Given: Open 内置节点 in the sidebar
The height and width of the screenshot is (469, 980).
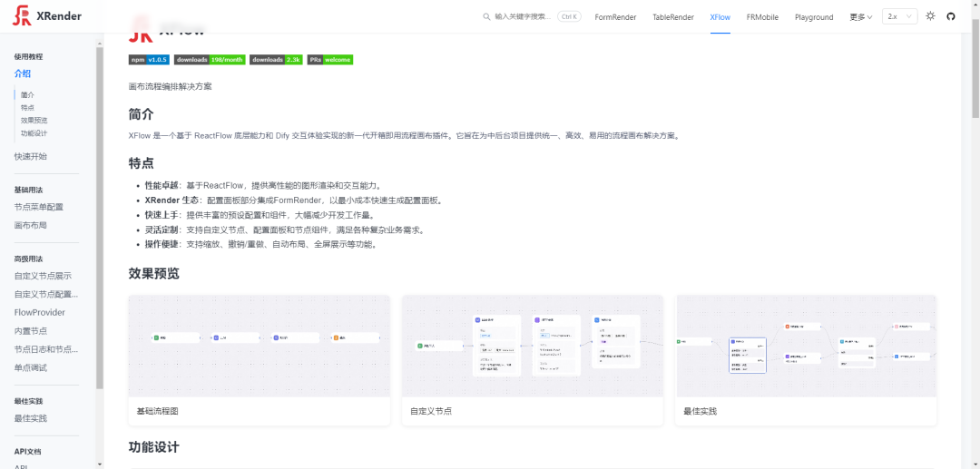Looking at the screenshot, I should coord(31,331).
